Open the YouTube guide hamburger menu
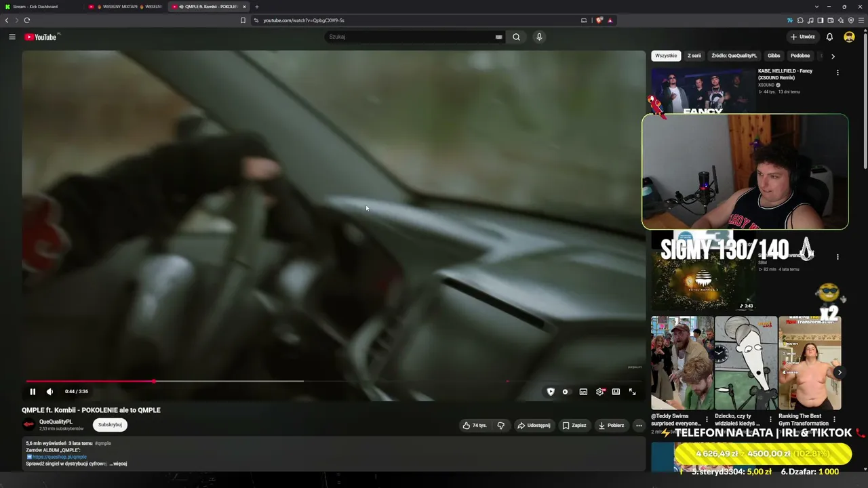This screenshot has width=868, height=488. click(x=12, y=37)
